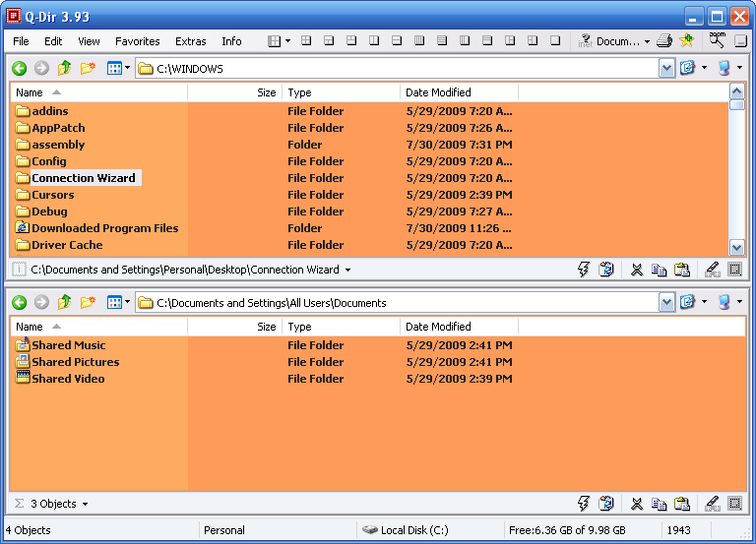Open the pane layout dropdown in the main toolbar
756x544 pixels.
[x=287, y=41]
